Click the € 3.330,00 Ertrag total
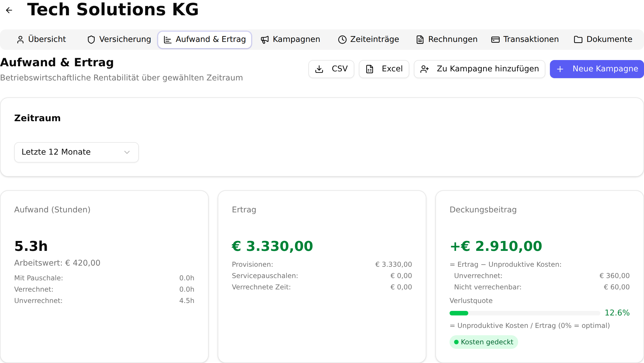This screenshot has width=644, height=363. click(x=272, y=246)
